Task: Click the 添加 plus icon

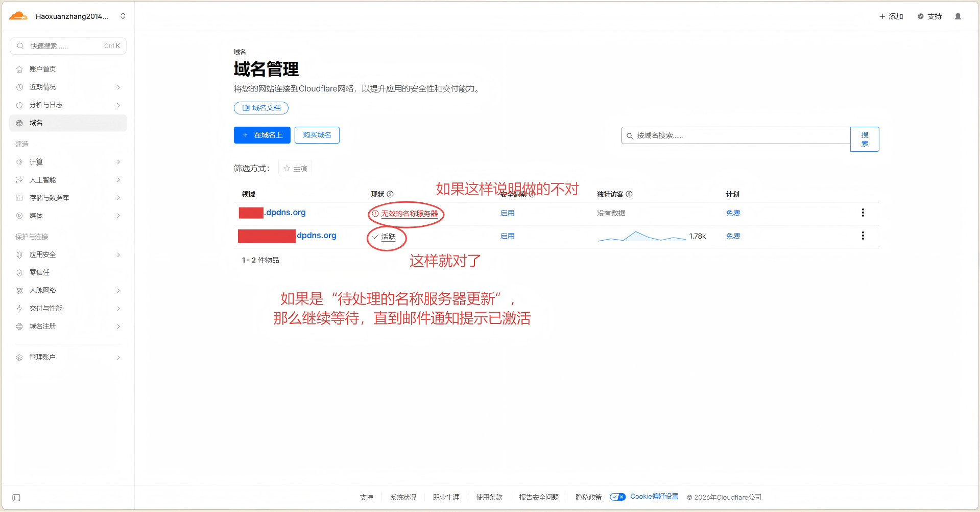Action: [x=881, y=16]
